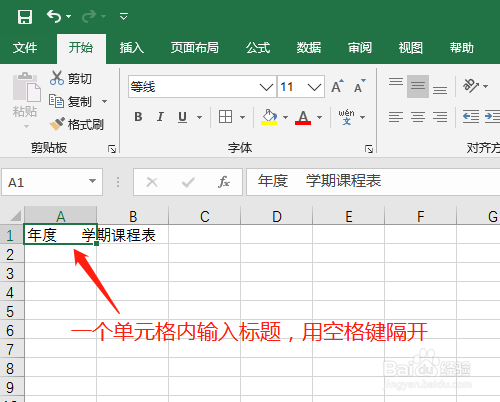This screenshot has width=500, height=402.
Task: Click the borders icon
Action: pyautogui.click(x=225, y=117)
